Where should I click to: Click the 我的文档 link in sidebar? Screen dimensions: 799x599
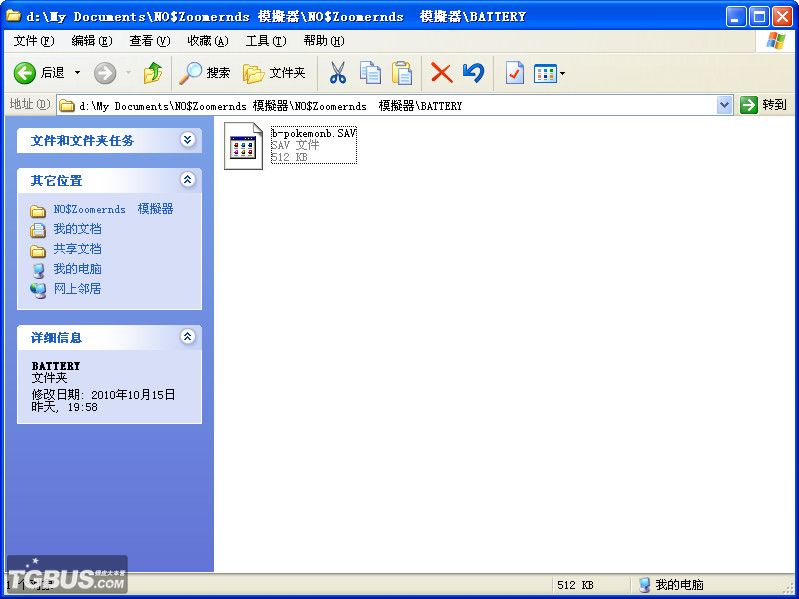coord(77,229)
